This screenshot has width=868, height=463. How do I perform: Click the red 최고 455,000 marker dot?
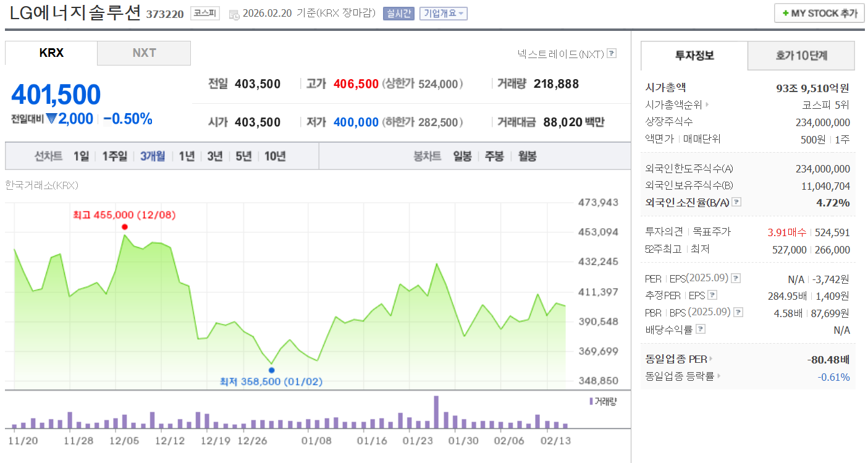(125, 227)
